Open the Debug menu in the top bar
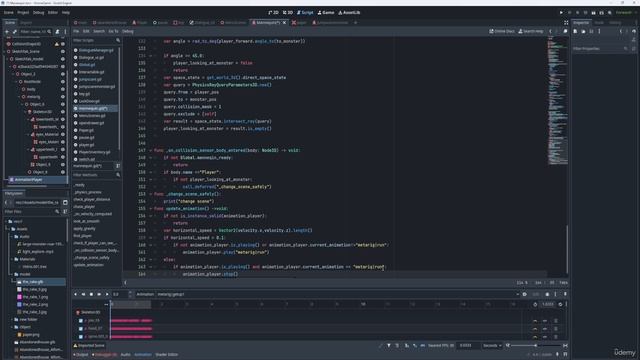This screenshot has width=640, height=360. coord(38,13)
